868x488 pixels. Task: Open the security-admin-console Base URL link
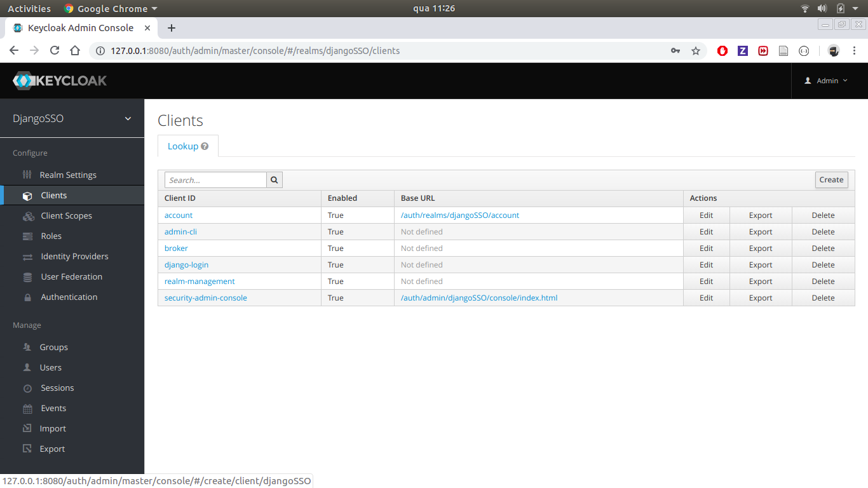tap(479, 298)
